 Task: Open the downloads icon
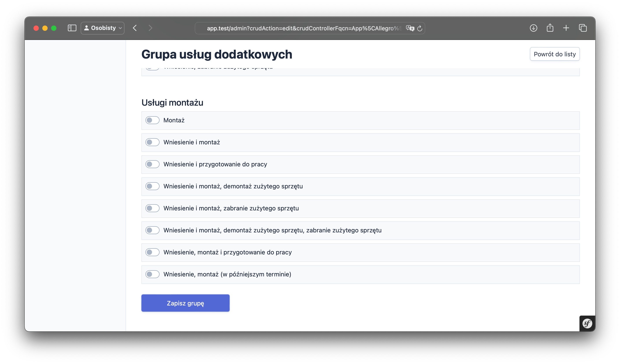pyautogui.click(x=533, y=28)
